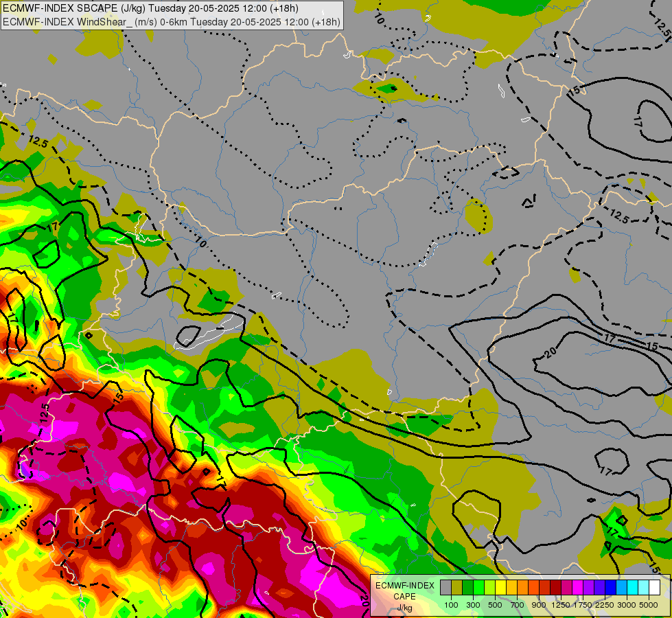Click the '3000' legend tick label
This screenshot has height=618, width=672.
pyautogui.click(x=627, y=605)
